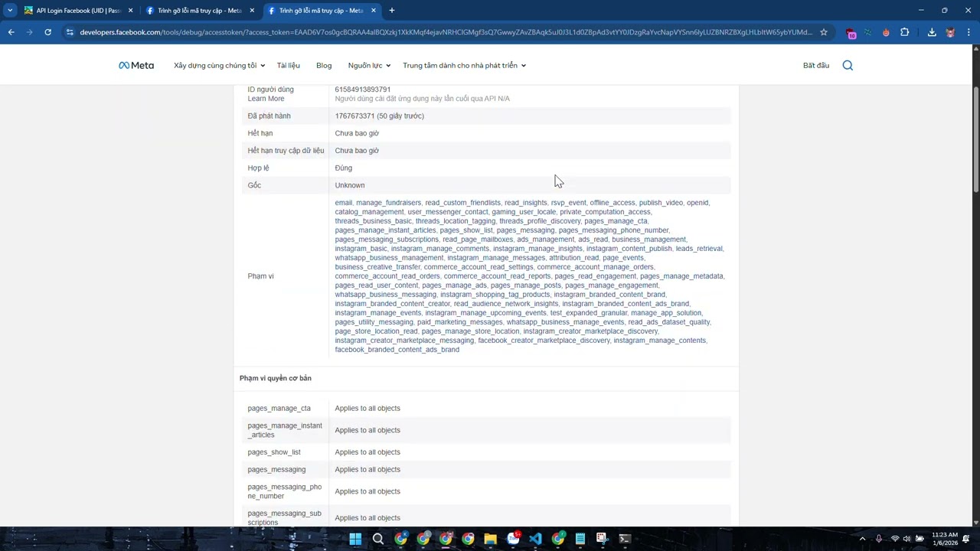Click the catalog_management scope link
This screenshot has height=551, width=980.
tap(369, 212)
